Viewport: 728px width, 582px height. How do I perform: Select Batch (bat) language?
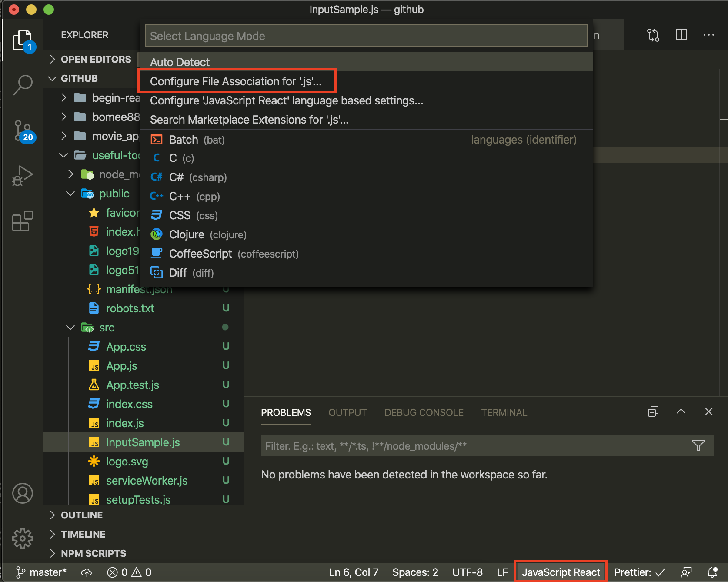coord(366,140)
